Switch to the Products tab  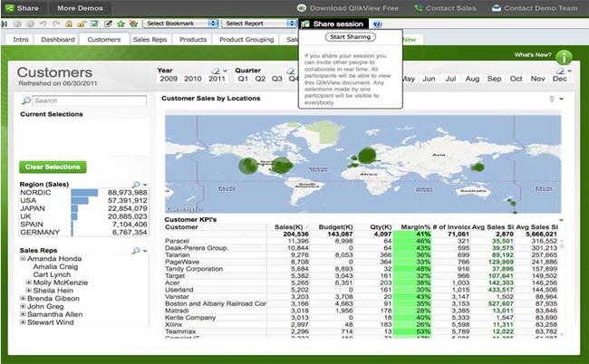(x=193, y=40)
